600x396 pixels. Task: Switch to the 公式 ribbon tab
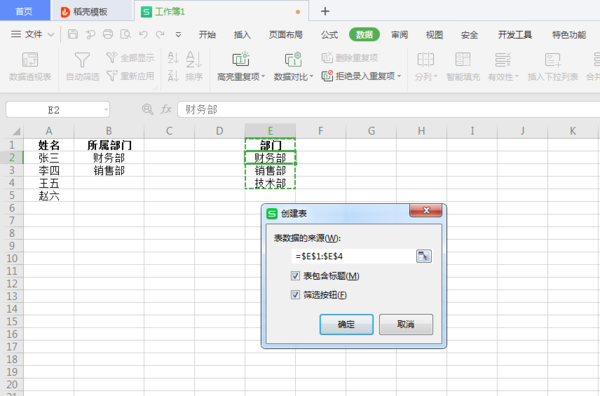(x=329, y=35)
